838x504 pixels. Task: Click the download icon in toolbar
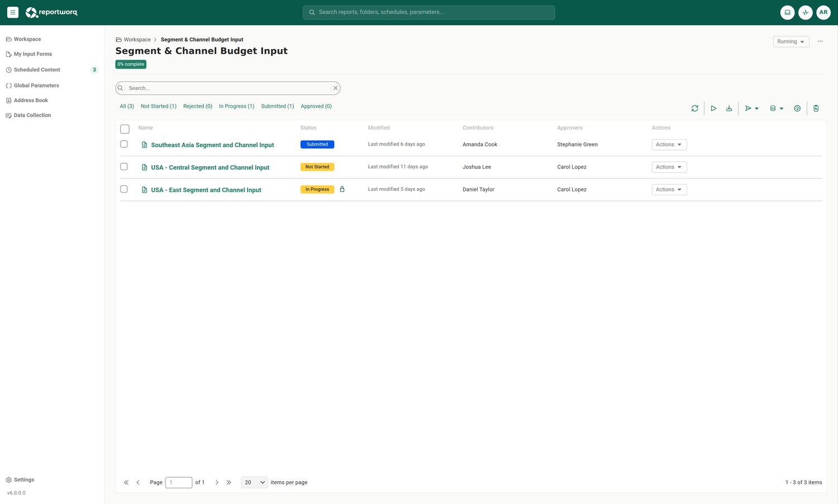coord(729,108)
